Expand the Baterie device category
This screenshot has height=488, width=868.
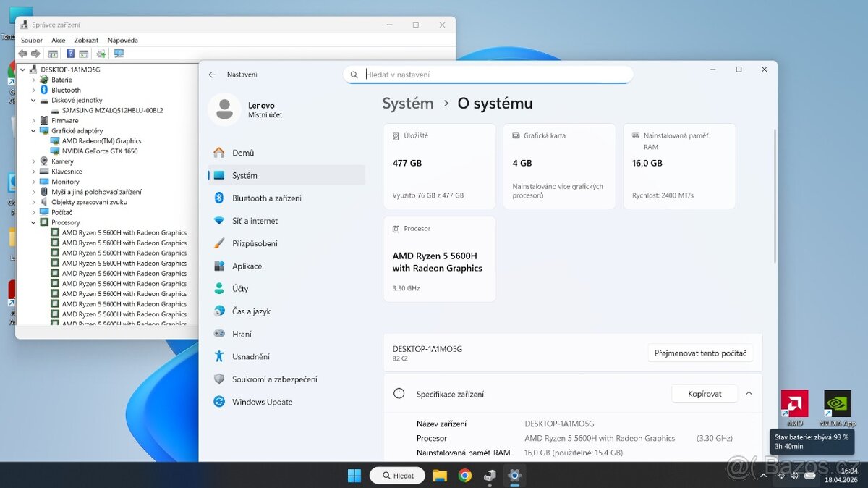pos(33,80)
